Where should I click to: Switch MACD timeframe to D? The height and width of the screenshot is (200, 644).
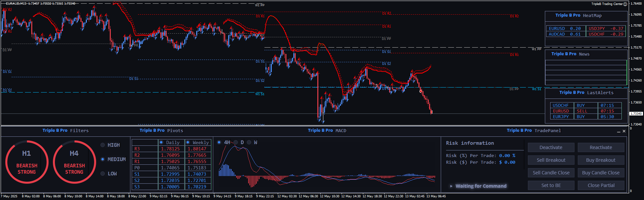[236, 142]
